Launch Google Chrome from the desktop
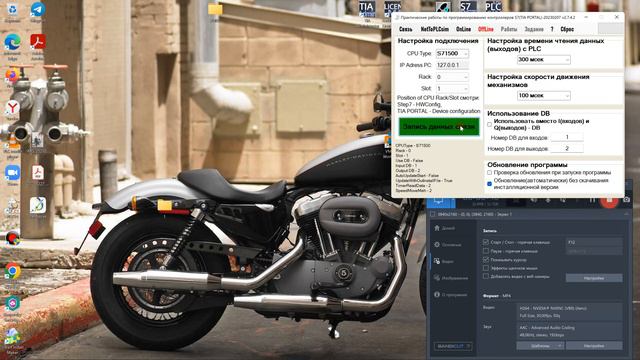Viewport: 640px width, 360px height. [x=12, y=271]
